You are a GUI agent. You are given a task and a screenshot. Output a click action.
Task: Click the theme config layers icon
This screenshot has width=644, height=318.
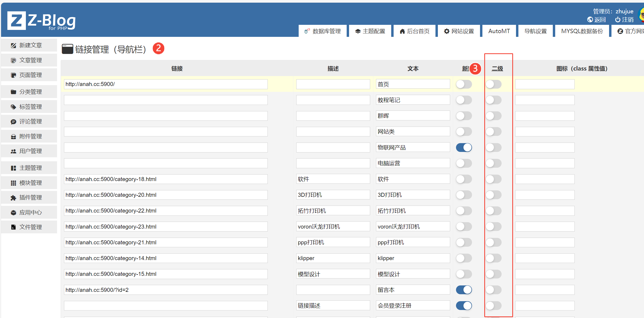click(x=358, y=31)
